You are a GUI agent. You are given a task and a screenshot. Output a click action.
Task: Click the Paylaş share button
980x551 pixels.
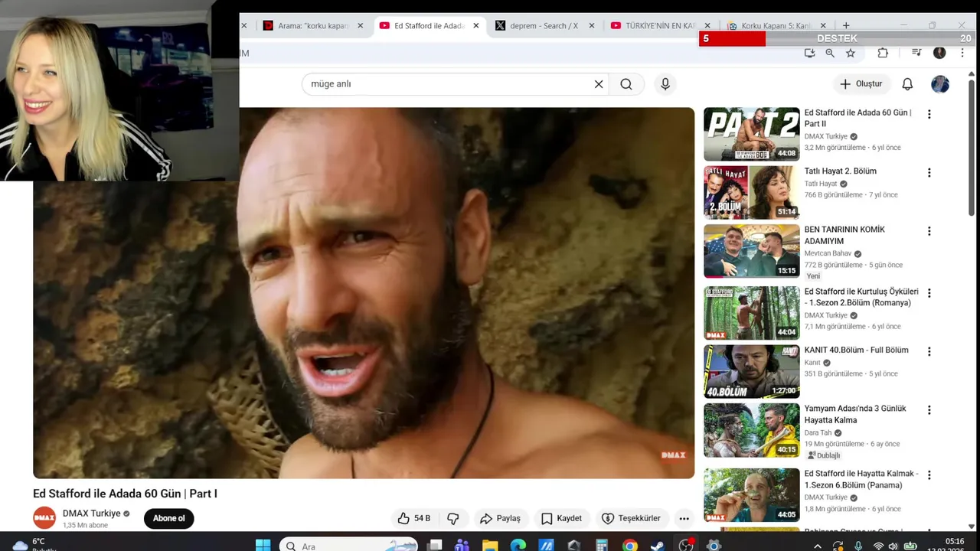(500, 518)
